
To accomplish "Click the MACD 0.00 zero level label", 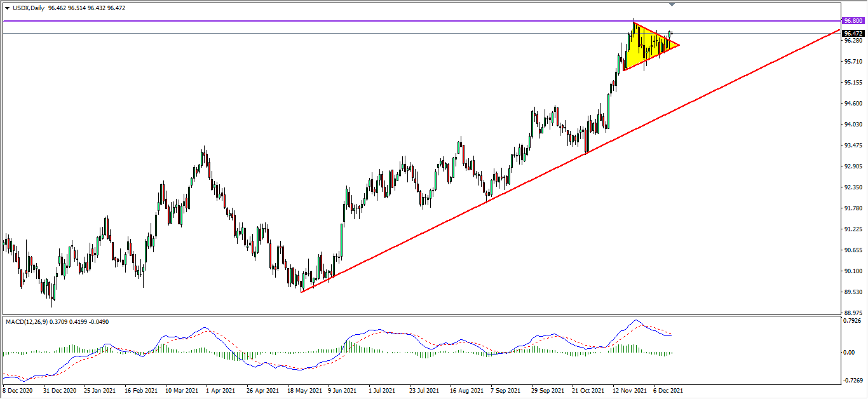I will click(x=848, y=353).
